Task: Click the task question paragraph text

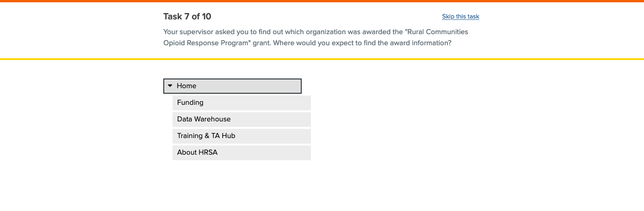Action: pyautogui.click(x=316, y=37)
